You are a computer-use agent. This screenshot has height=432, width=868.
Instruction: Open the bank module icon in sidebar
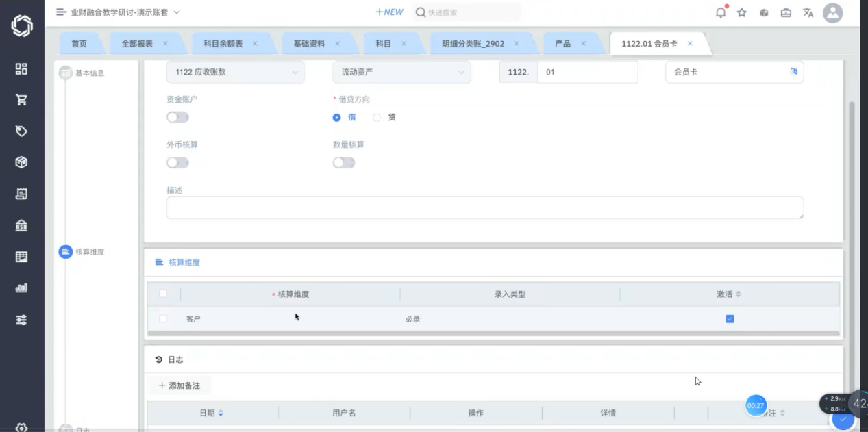(x=21, y=225)
